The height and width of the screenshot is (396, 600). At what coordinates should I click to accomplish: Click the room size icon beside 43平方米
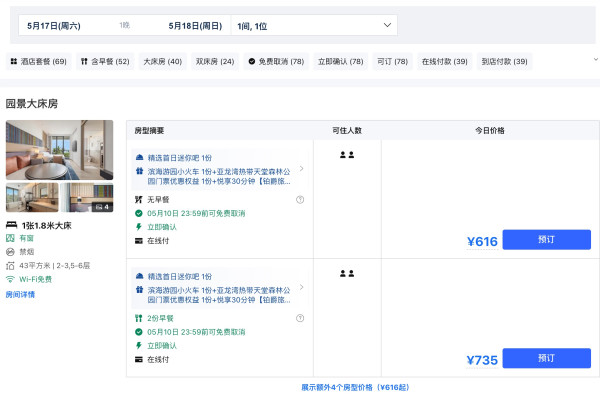pos(10,266)
